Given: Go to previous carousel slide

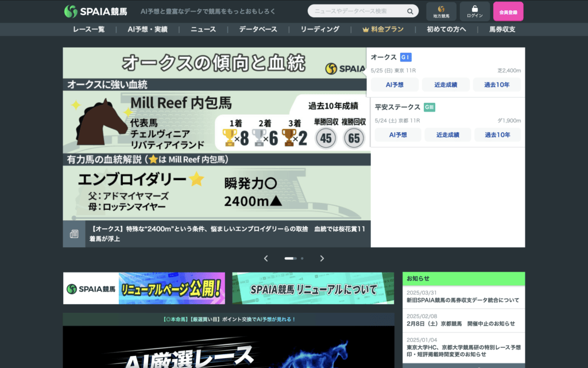Looking at the screenshot, I should pos(266,258).
